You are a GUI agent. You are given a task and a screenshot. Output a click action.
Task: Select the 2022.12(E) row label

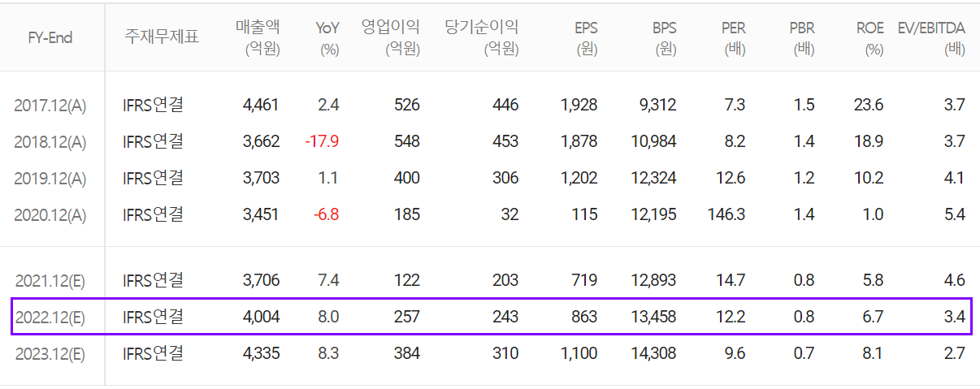point(50,318)
